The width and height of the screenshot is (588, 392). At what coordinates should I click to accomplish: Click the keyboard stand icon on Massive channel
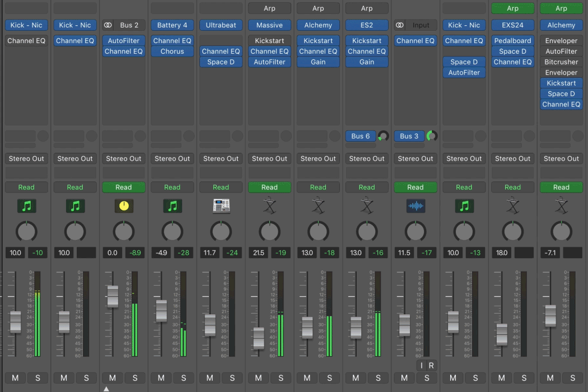click(x=269, y=206)
